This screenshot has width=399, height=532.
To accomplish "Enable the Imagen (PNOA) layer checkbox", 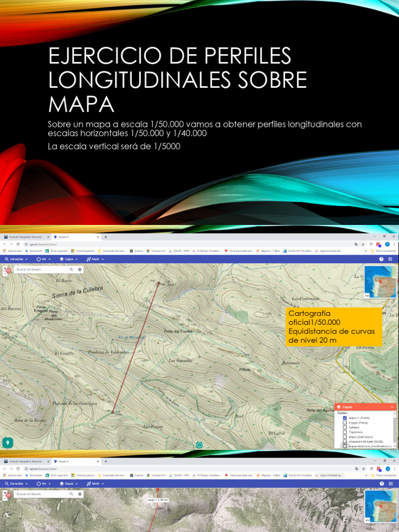I will tap(345, 423).
